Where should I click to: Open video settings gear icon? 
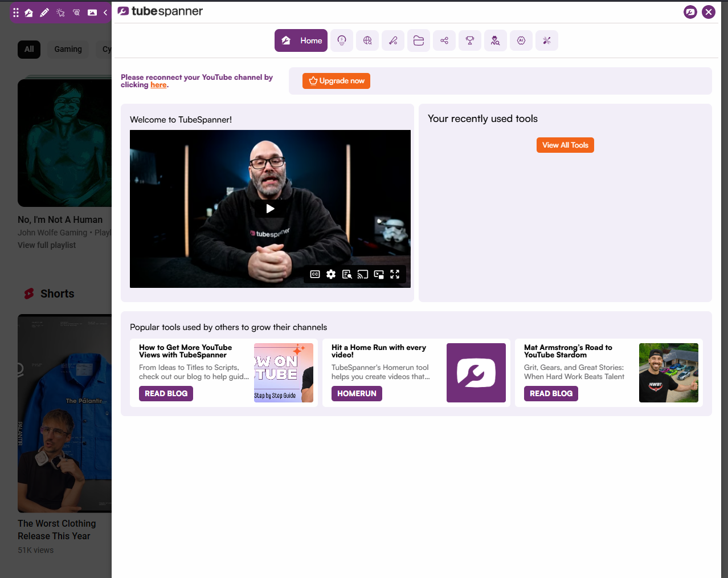[x=331, y=274]
